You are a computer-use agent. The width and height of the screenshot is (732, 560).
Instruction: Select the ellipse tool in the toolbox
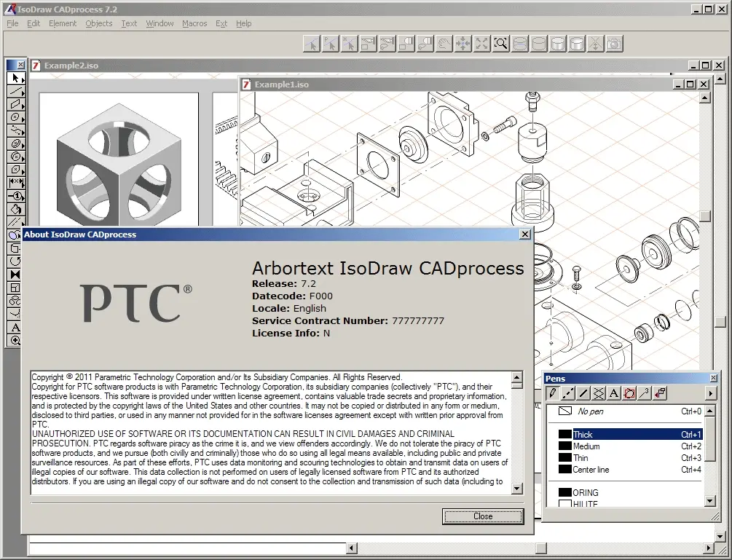(15, 117)
